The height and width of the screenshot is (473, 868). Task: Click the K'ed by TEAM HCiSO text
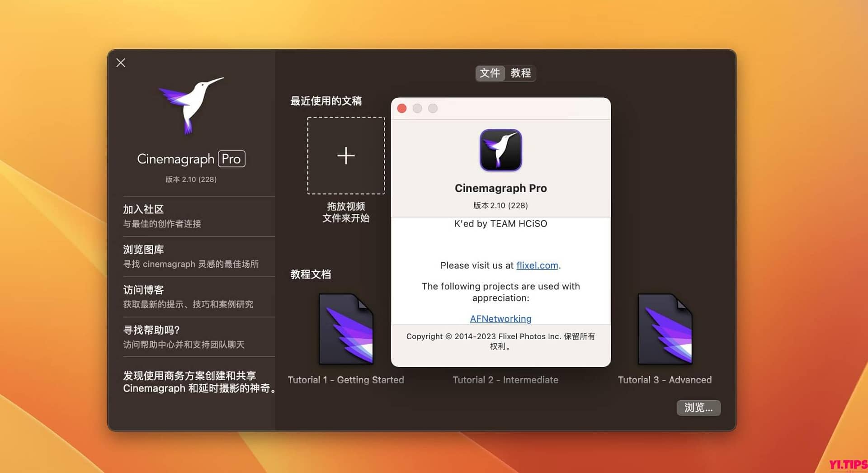point(500,223)
